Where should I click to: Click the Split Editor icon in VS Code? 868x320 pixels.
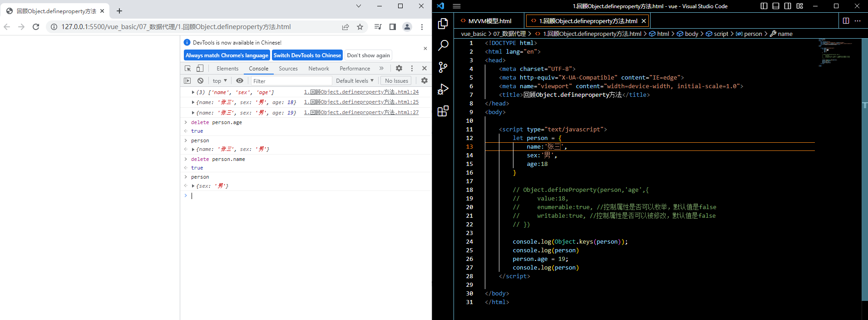(846, 21)
